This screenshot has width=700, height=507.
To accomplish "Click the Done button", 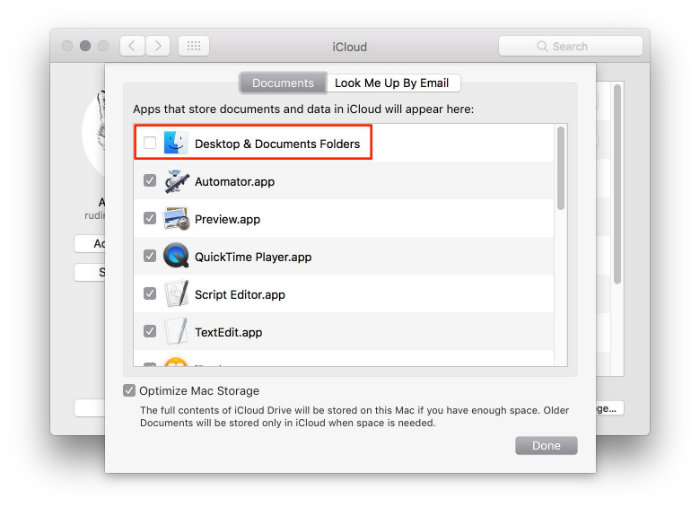I will point(546,445).
